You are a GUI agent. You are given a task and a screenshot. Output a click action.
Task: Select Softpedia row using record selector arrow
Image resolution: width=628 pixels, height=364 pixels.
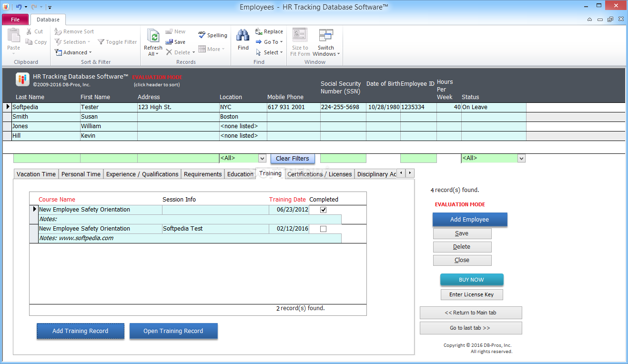(x=7, y=107)
